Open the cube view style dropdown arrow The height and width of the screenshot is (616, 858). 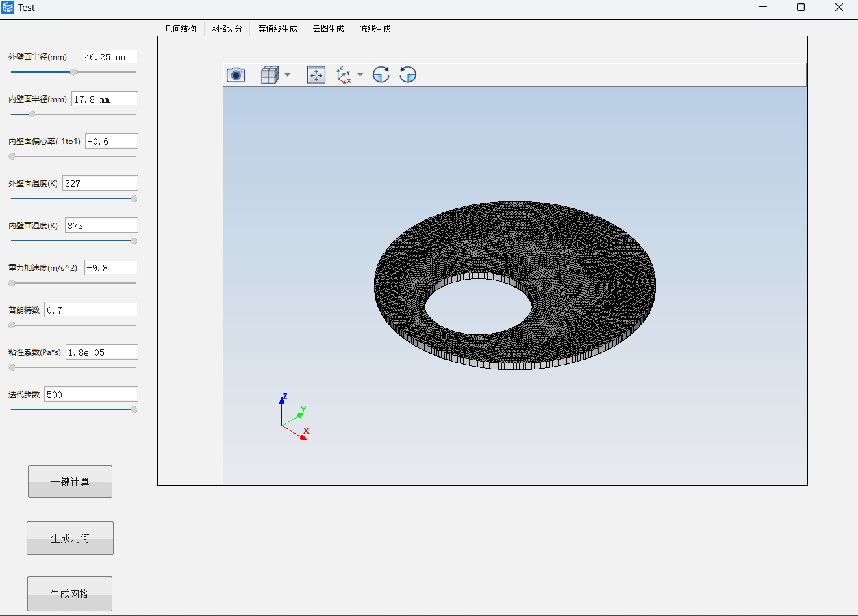coord(287,75)
